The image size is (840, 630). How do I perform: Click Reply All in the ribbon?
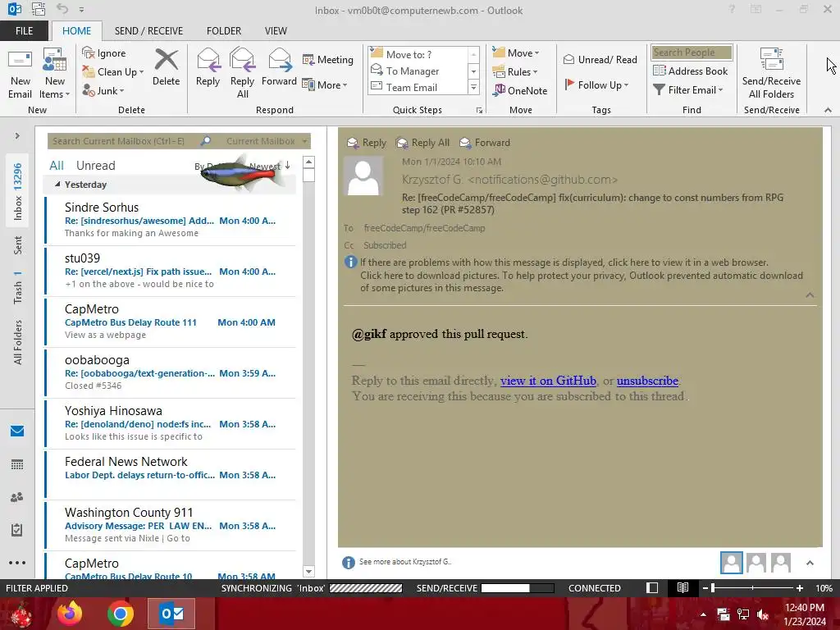(242, 74)
